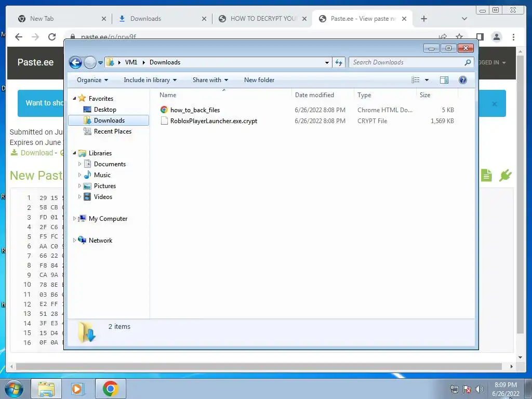Select Downloads in navigation pane
Screen dimensions: 532x399
109,121
